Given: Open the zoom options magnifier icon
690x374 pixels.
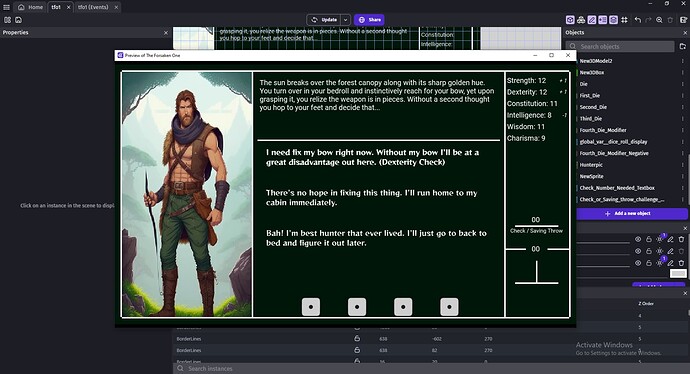Looking at the screenshot, I should [x=659, y=20].
